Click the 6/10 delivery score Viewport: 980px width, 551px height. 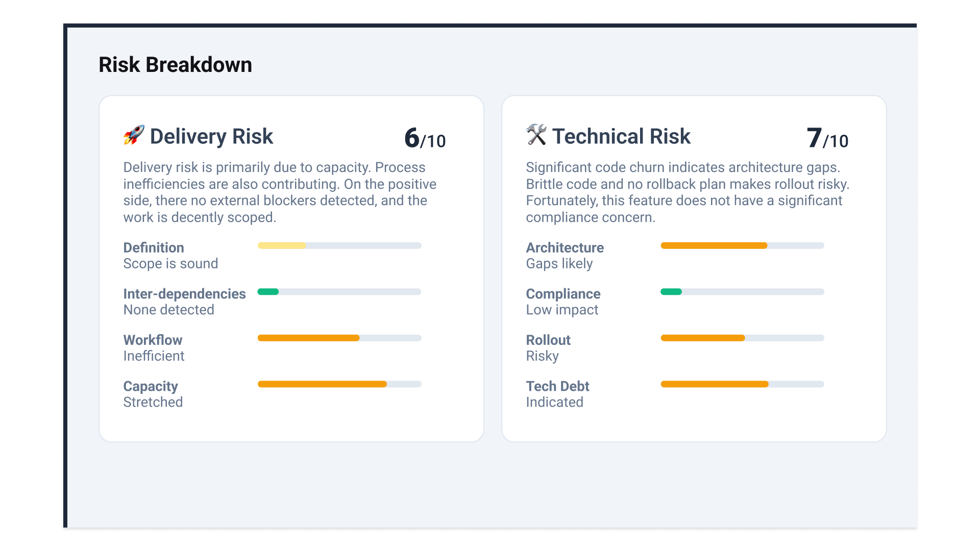425,139
